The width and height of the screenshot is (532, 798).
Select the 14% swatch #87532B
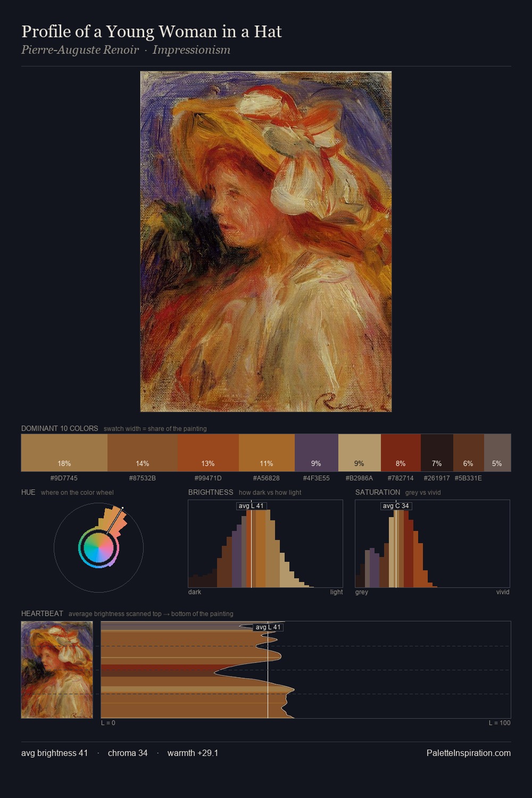click(x=143, y=453)
